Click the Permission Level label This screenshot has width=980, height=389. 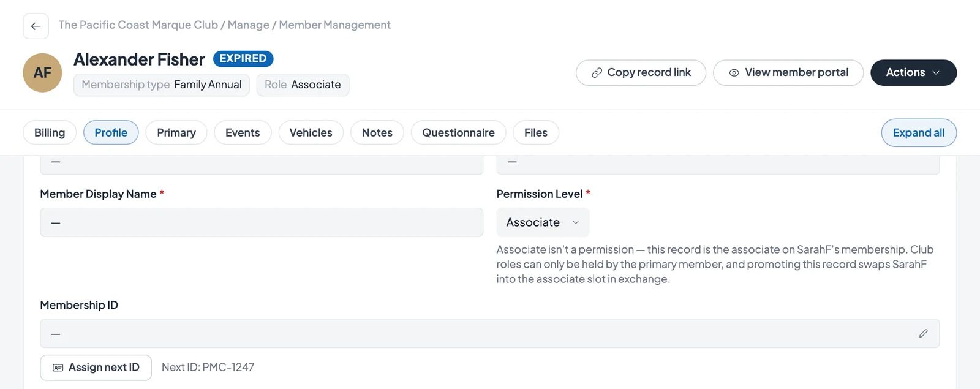(540, 194)
